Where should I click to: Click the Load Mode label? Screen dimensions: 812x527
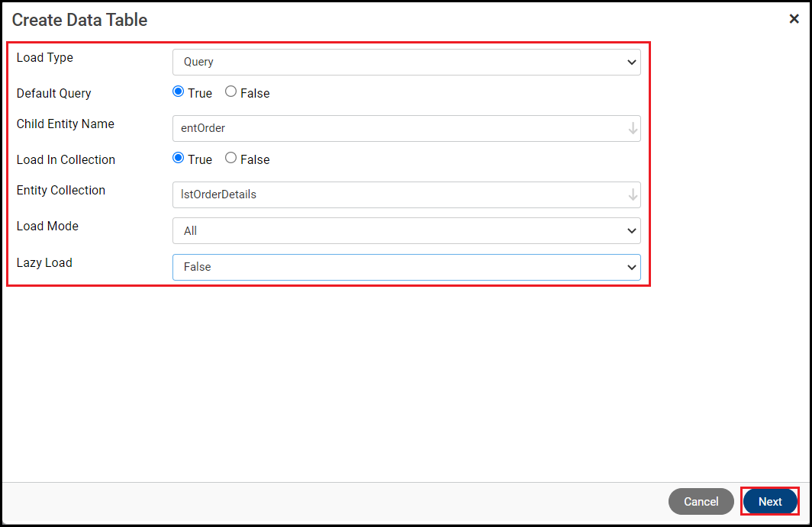(x=47, y=227)
